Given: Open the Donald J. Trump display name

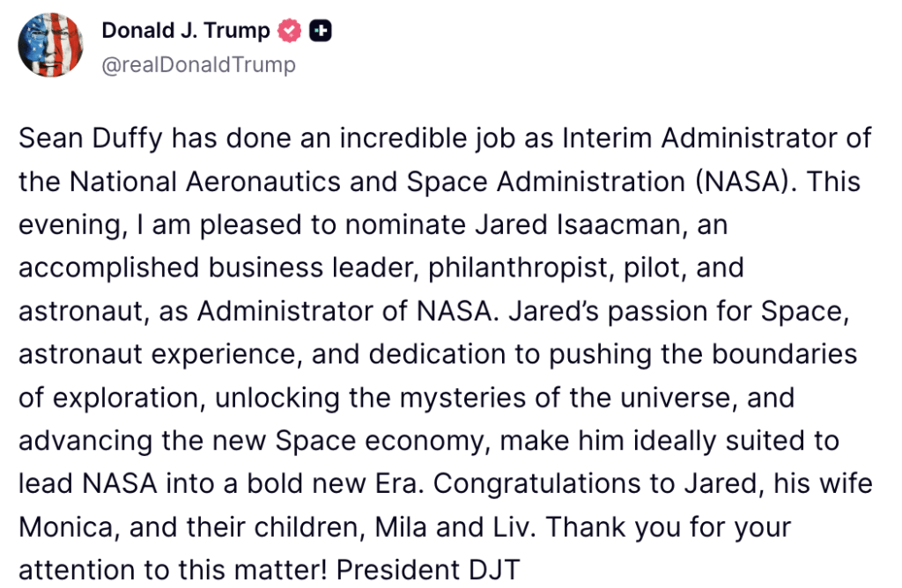Looking at the screenshot, I should (186, 30).
